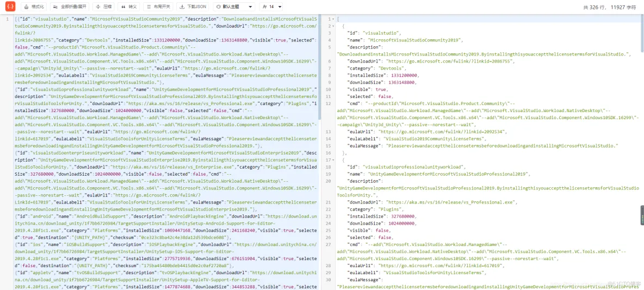Click the 全部折叠/展开 fold-all button

(70, 7)
